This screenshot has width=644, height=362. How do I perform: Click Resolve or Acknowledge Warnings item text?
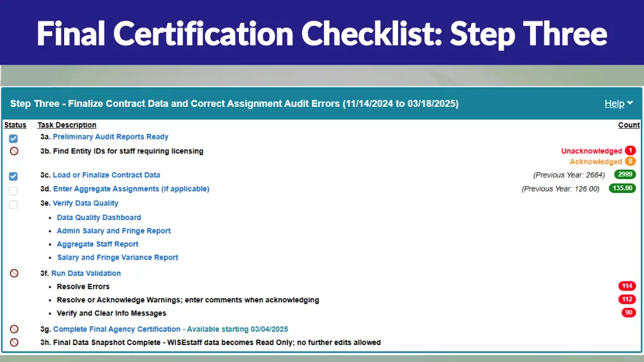[x=187, y=300]
